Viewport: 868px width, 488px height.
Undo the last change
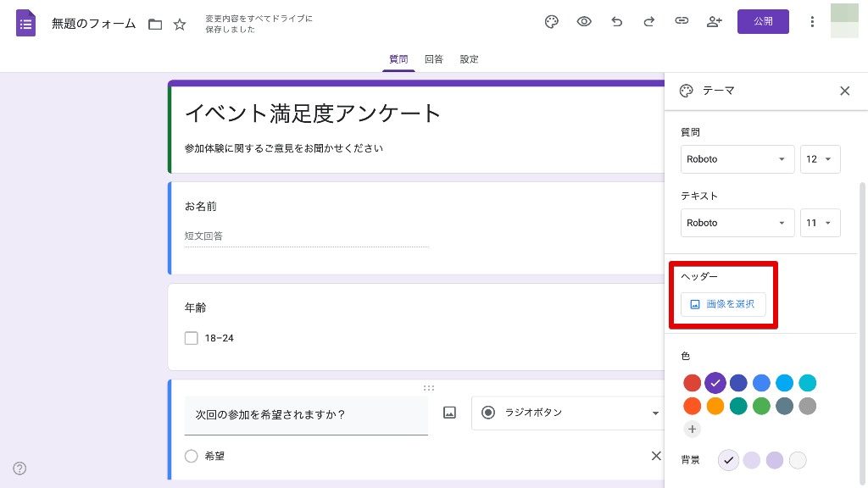pos(617,22)
